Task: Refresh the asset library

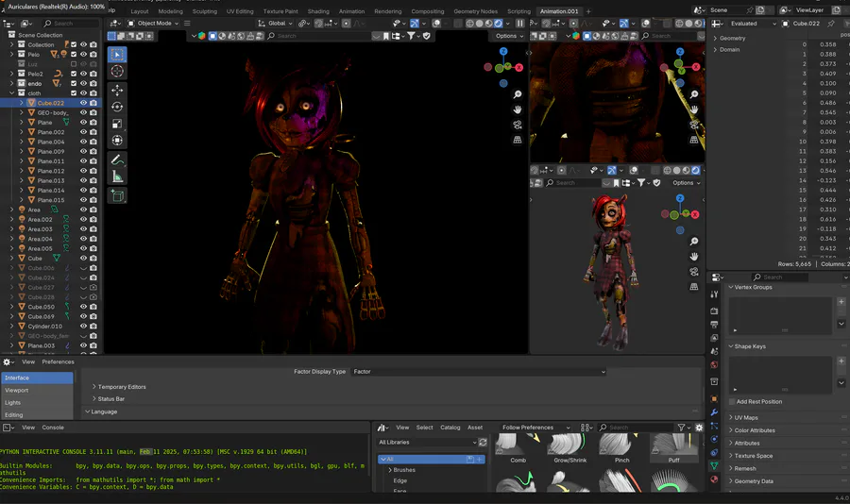Action: click(483, 443)
